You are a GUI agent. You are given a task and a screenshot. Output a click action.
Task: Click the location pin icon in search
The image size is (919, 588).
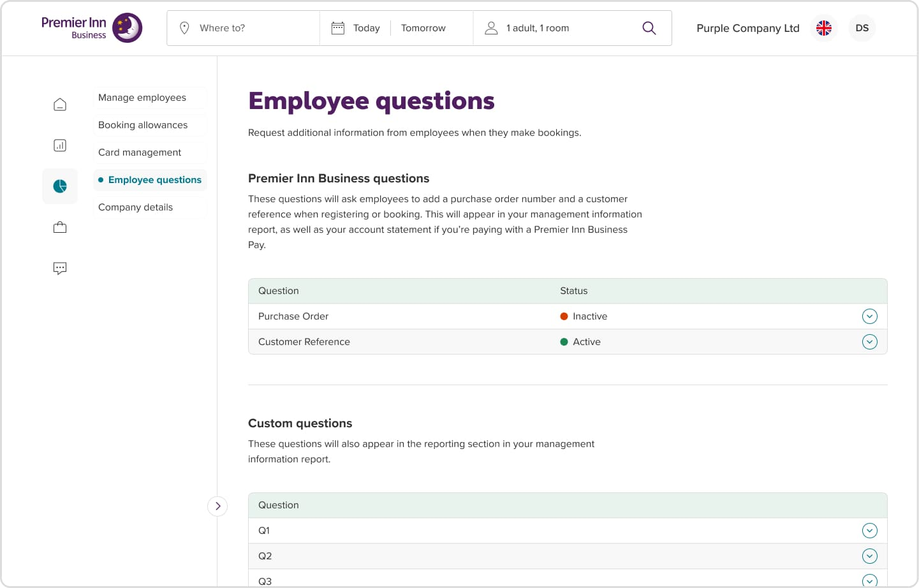coord(184,28)
